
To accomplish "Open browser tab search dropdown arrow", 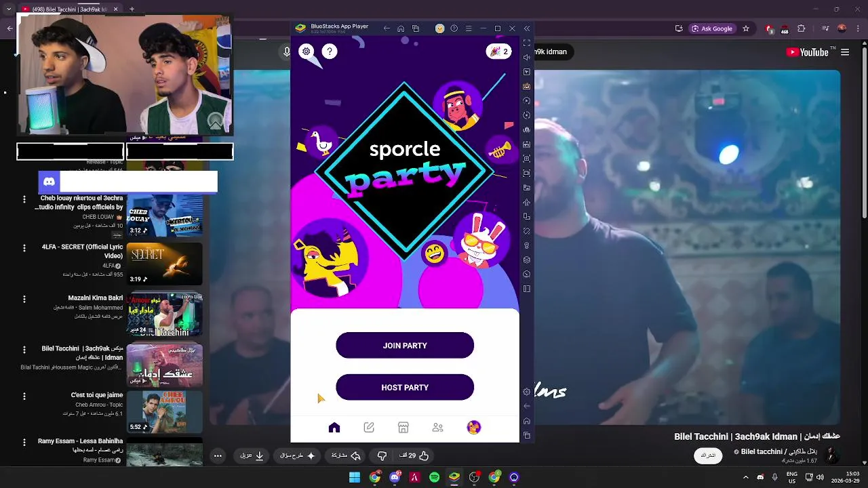I will pyautogui.click(x=9, y=9).
